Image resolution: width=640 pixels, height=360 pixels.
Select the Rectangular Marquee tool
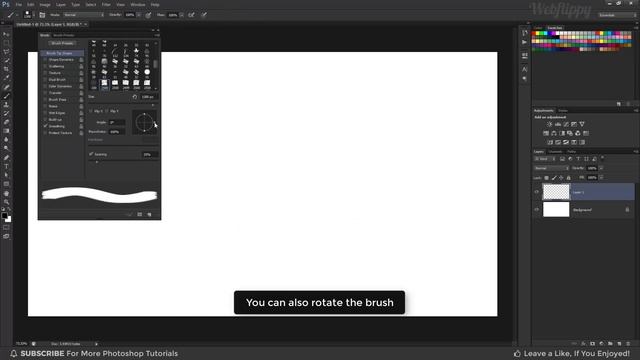(x=6, y=43)
